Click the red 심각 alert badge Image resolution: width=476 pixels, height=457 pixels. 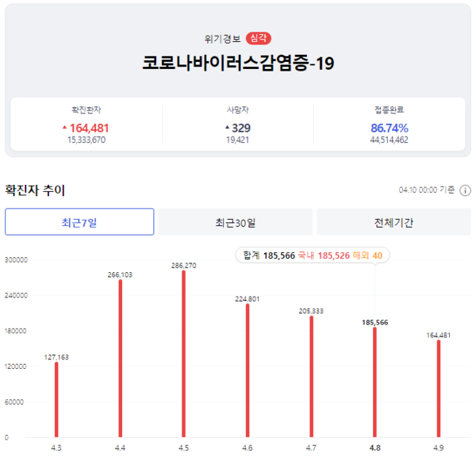(259, 38)
